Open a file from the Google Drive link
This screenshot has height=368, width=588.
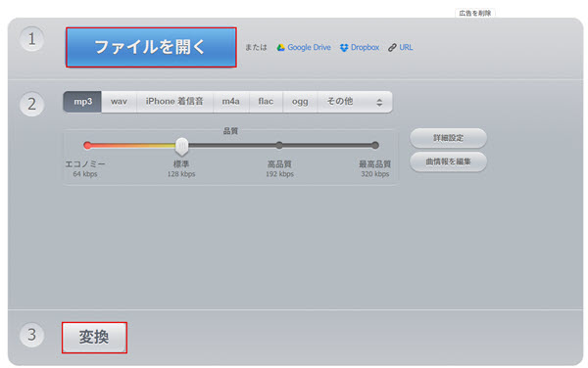[309, 48]
